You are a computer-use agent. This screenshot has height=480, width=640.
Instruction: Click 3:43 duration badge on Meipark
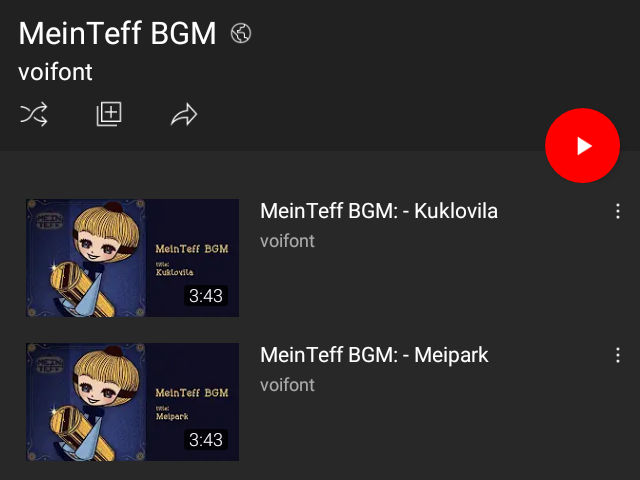(205, 439)
